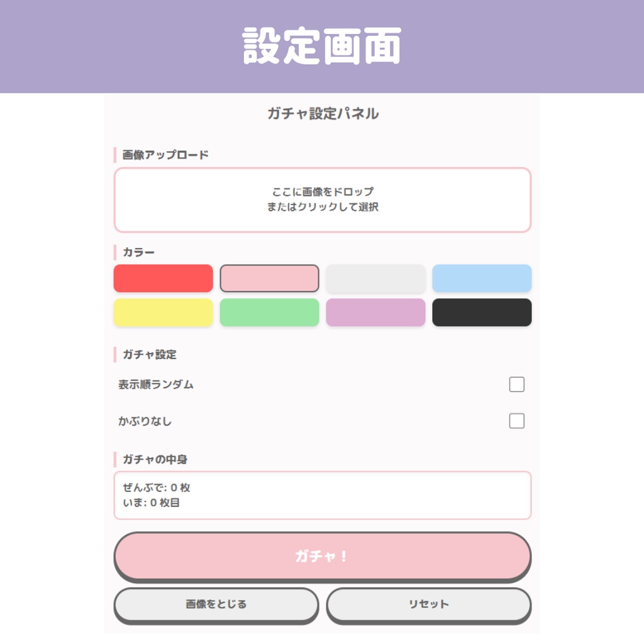The height and width of the screenshot is (644, 644).
Task: Select the red color swatch
Action: coord(163,278)
